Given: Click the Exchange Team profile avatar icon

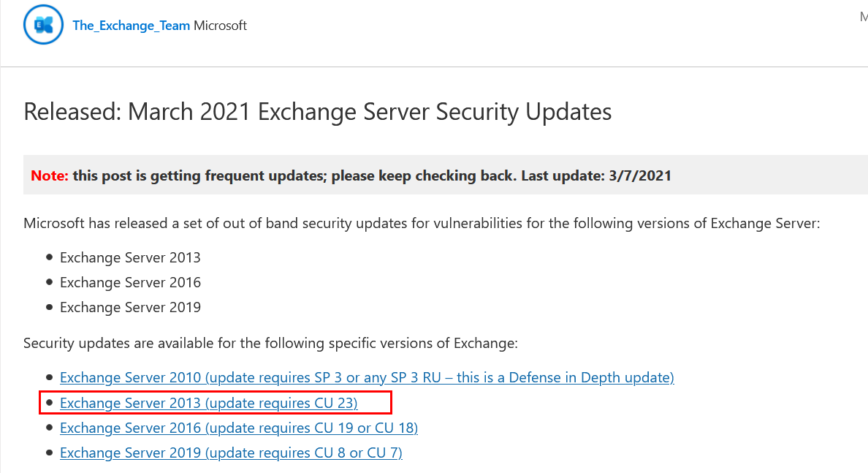Looking at the screenshot, I should coord(43,24).
